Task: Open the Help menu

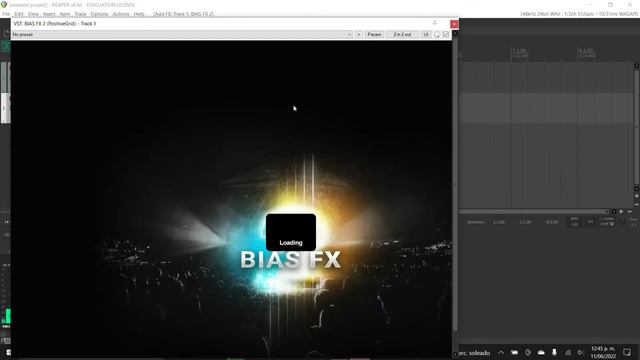Action: 139,14
